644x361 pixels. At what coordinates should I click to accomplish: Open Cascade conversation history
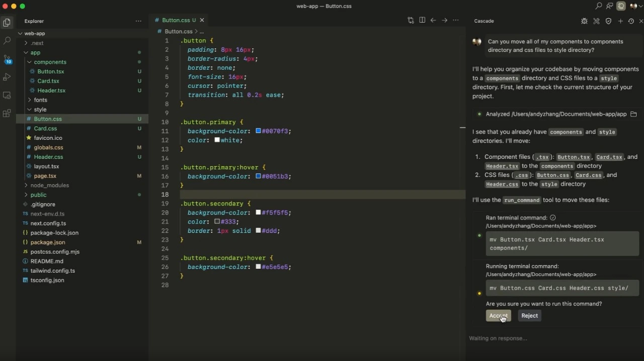[631, 21]
